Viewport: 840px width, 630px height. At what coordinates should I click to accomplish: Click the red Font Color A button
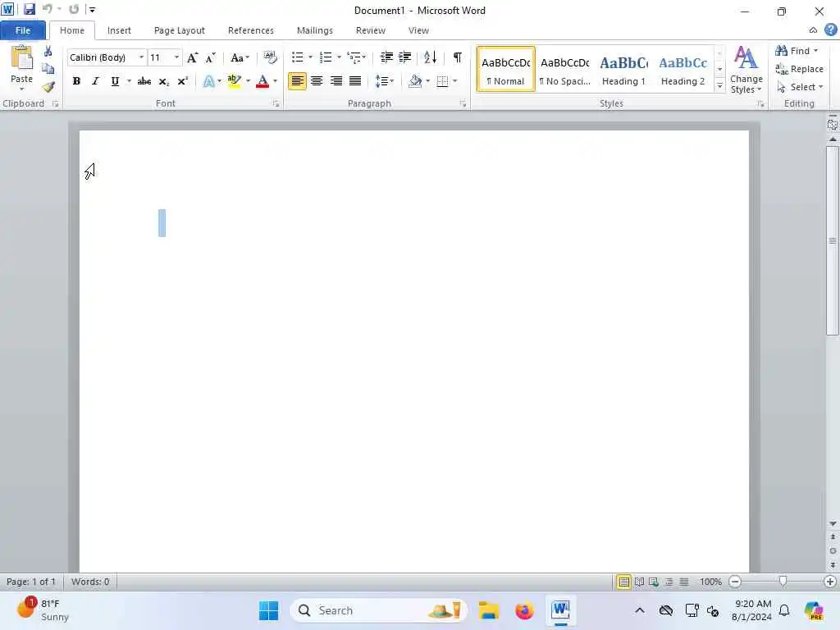point(262,81)
